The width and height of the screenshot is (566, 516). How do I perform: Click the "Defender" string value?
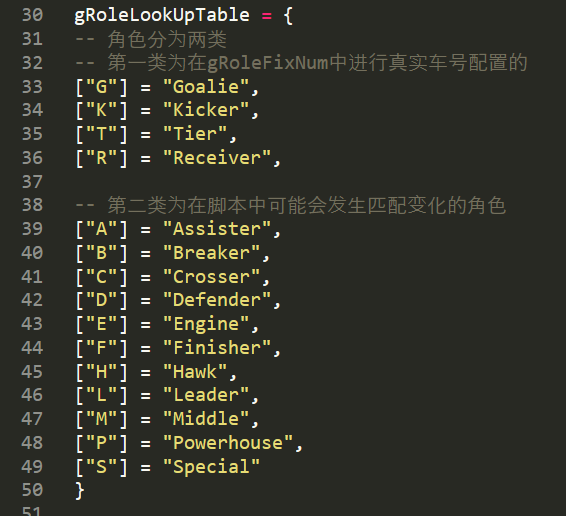click(217, 300)
